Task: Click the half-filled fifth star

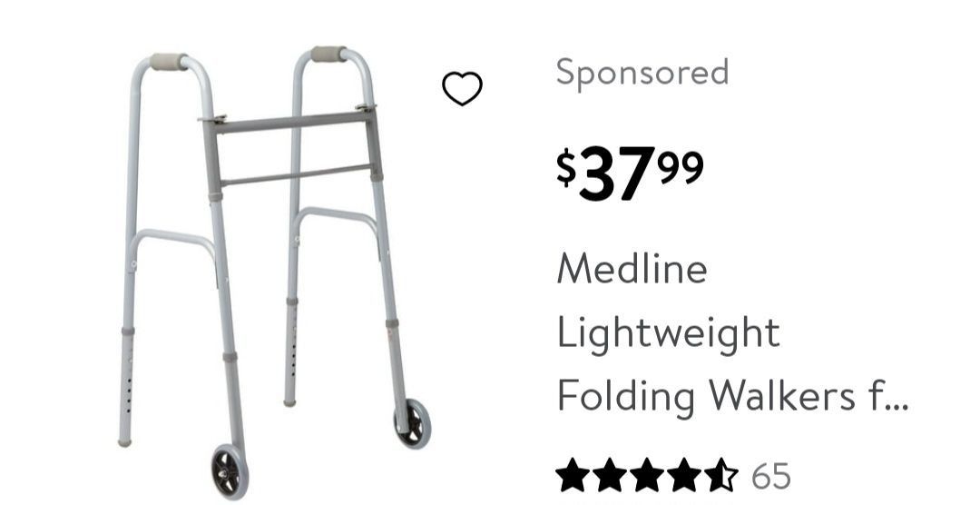Action: click(x=721, y=476)
